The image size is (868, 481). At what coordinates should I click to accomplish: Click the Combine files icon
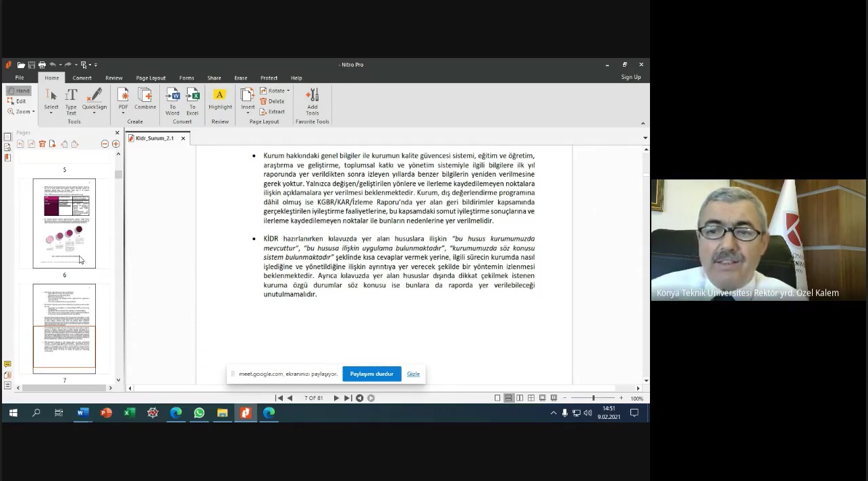point(145,98)
